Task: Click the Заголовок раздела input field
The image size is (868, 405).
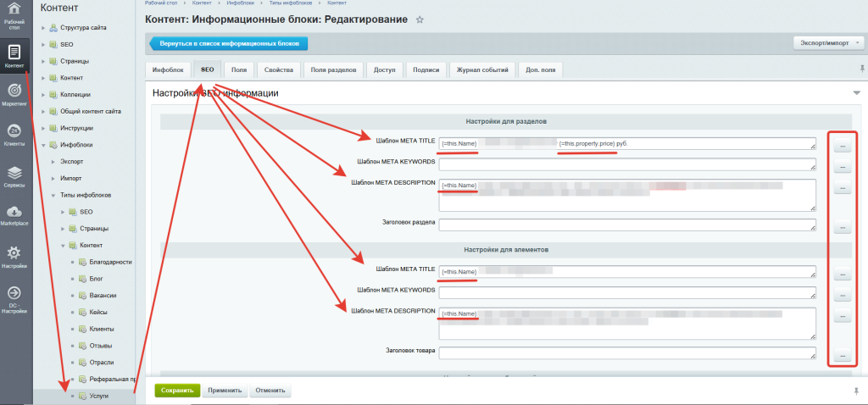Action: (627, 225)
